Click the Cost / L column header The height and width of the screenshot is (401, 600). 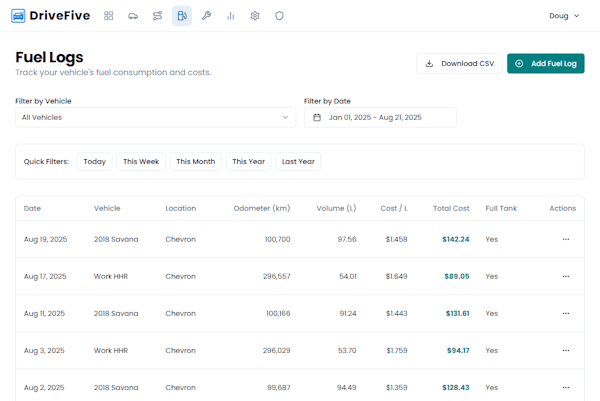[394, 208]
